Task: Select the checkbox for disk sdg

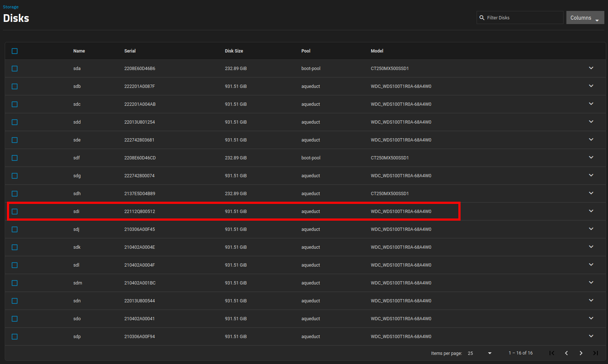Action: click(15, 176)
